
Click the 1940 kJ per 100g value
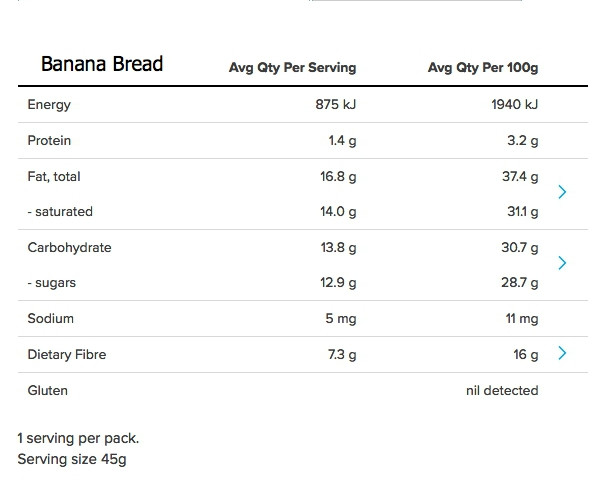click(515, 105)
